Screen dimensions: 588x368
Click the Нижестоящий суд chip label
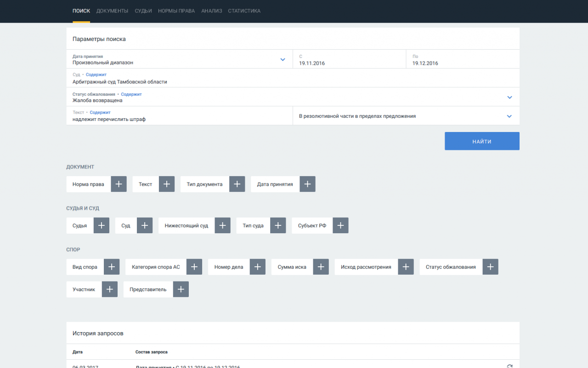coord(187,226)
